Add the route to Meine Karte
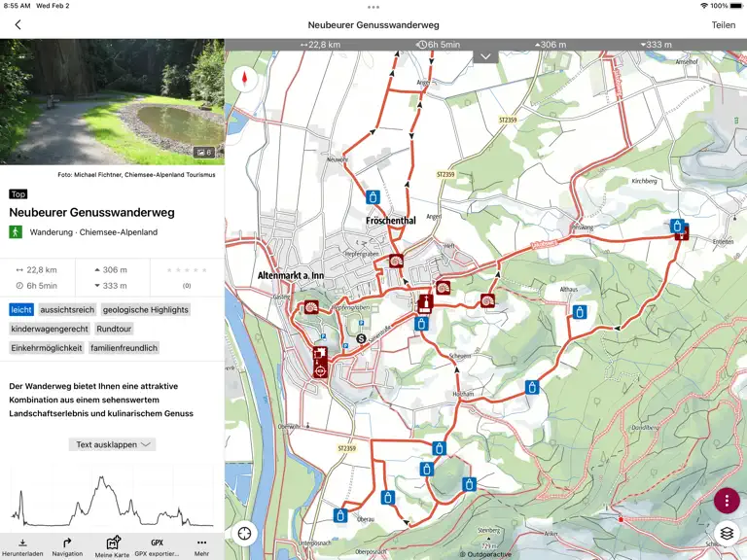This screenshot has width=747, height=560. coord(112,547)
